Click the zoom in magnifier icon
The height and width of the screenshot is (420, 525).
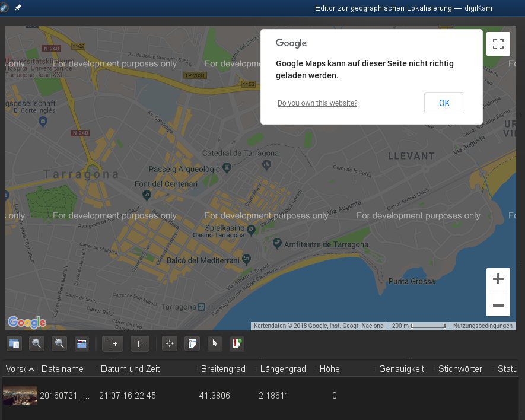tap(37, 343)
